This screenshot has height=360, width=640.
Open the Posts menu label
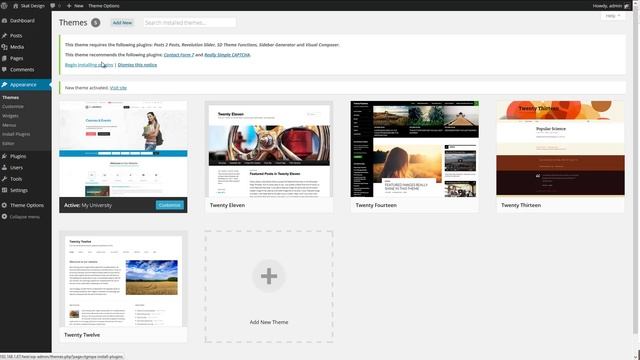pos(16,36)
